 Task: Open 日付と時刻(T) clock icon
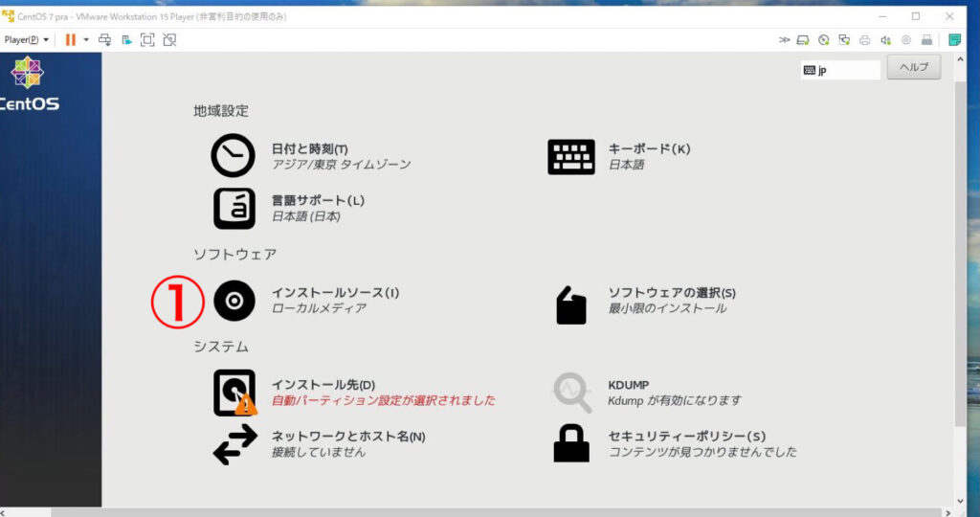[234, 156]
